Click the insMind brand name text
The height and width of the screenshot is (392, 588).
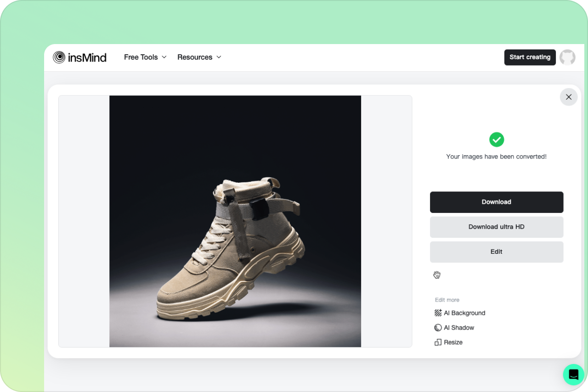[x=87, y=57]
